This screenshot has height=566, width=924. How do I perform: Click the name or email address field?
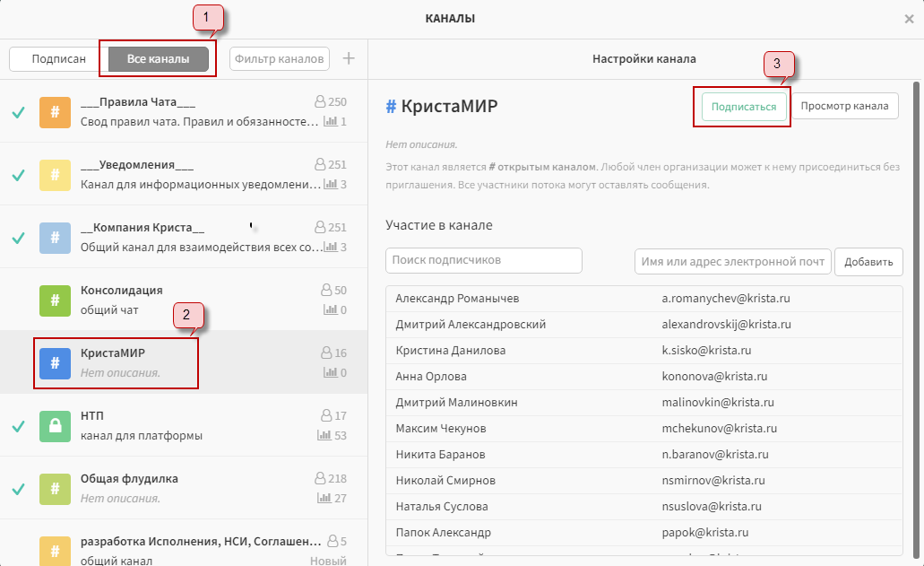pyautogui.click(x=732, y=262)
